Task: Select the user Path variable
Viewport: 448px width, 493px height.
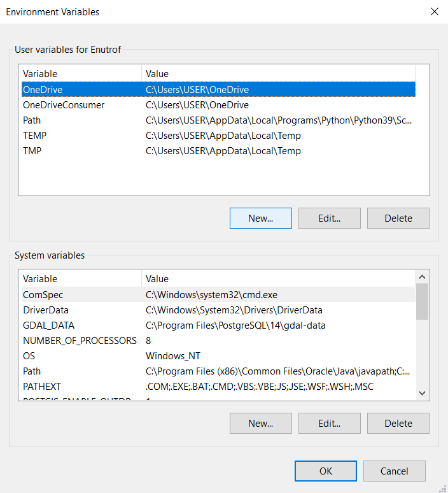Action: pos(218,120)
